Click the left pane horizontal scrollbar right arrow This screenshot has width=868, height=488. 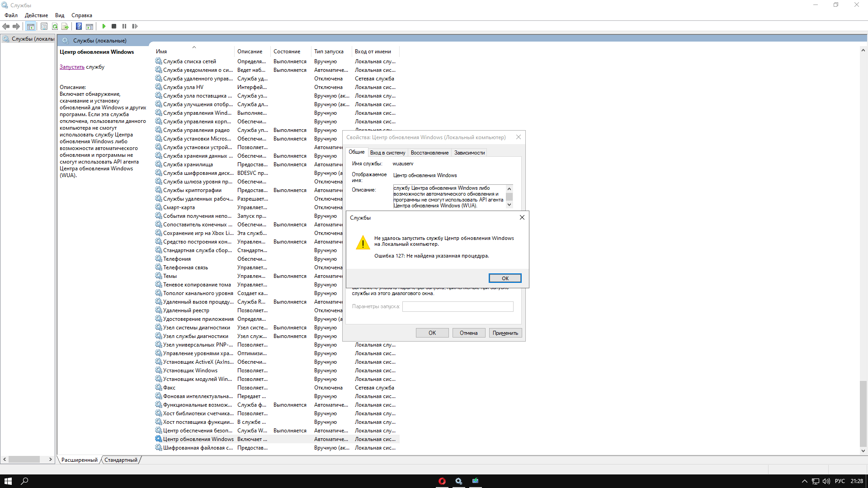(51, 460)
